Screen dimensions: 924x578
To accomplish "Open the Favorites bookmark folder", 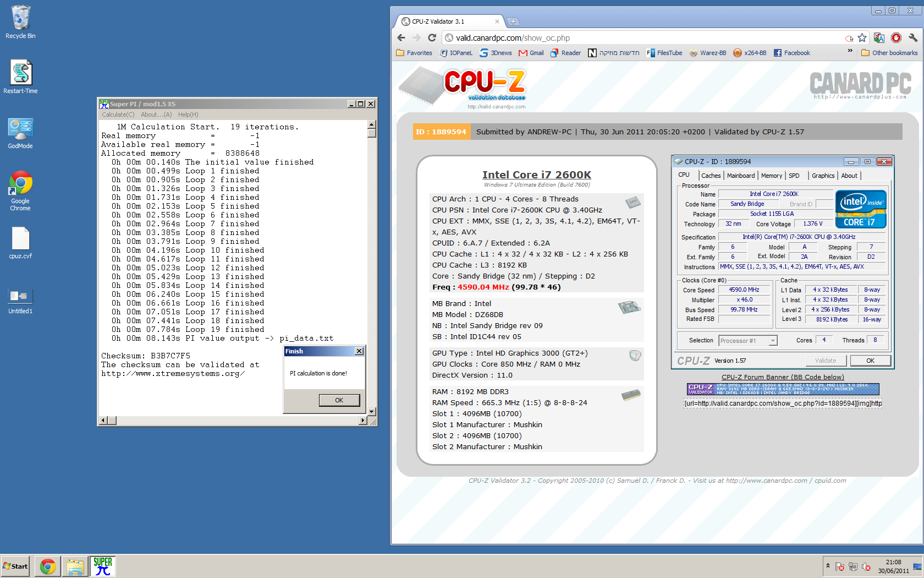I will (x=414, y=53).
